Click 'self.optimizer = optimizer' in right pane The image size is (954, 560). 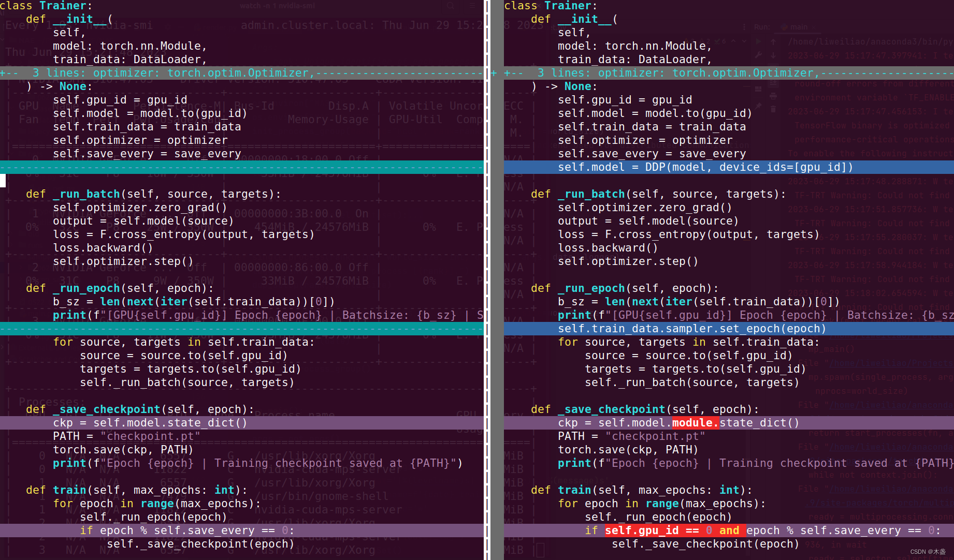(645, 140)
